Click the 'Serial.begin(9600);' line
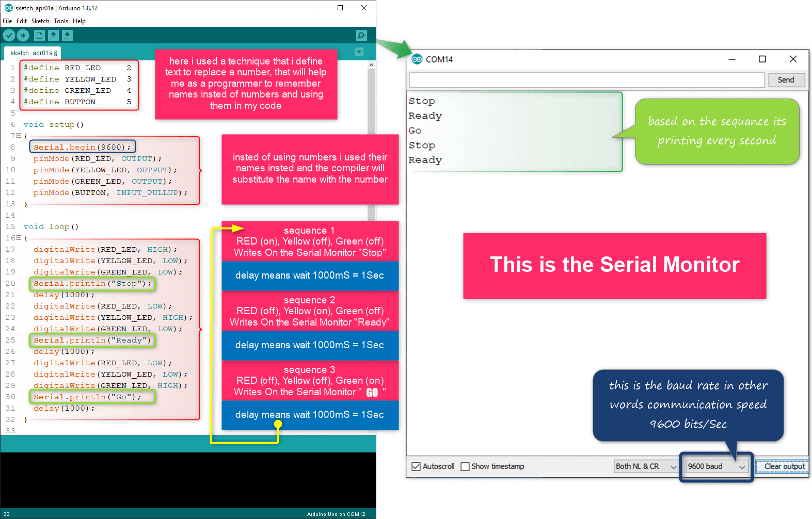 (83, 147)
